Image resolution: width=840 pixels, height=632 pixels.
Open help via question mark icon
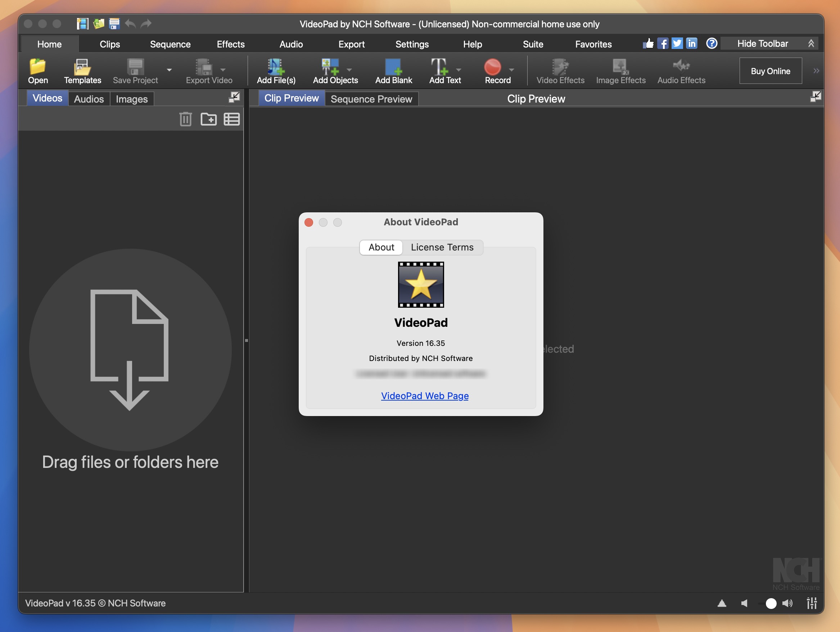point(712,43)
